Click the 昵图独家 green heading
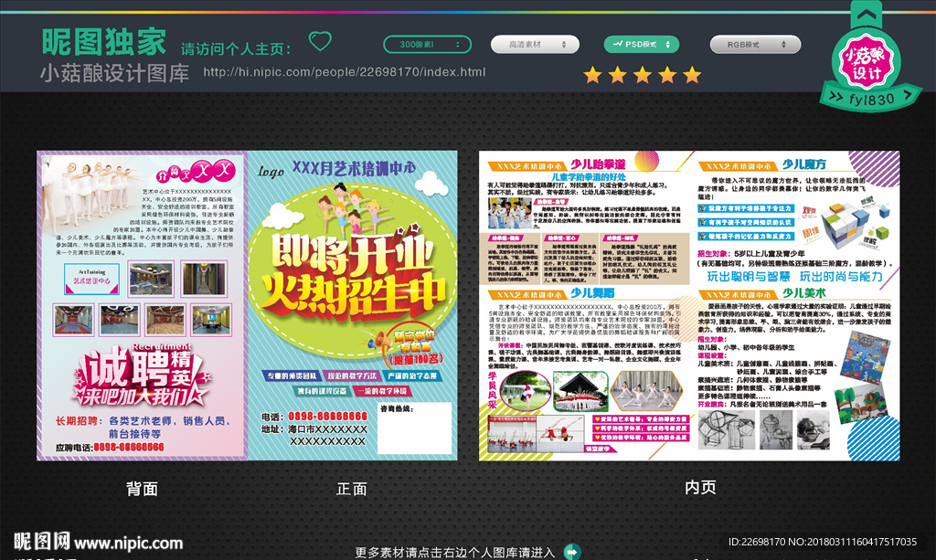Viewport: 936px width, 560px height. 104,42
